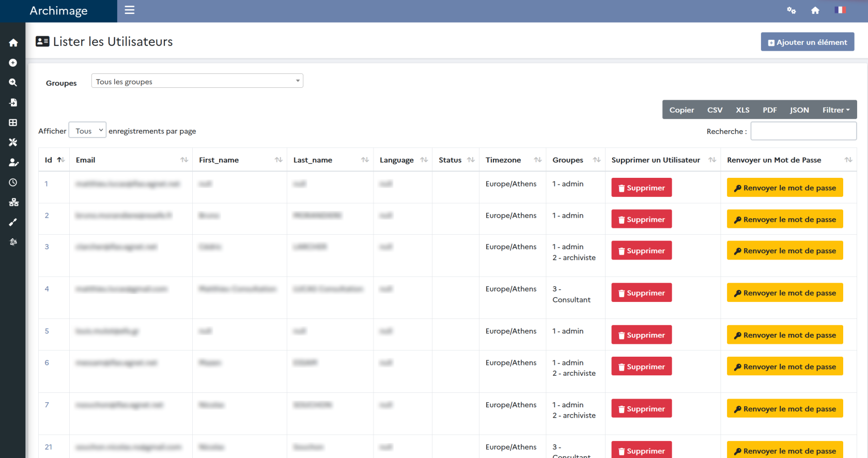Open the settings gears icon in header
The width and height of the screenshot is (868, 458).
(791, 10)
